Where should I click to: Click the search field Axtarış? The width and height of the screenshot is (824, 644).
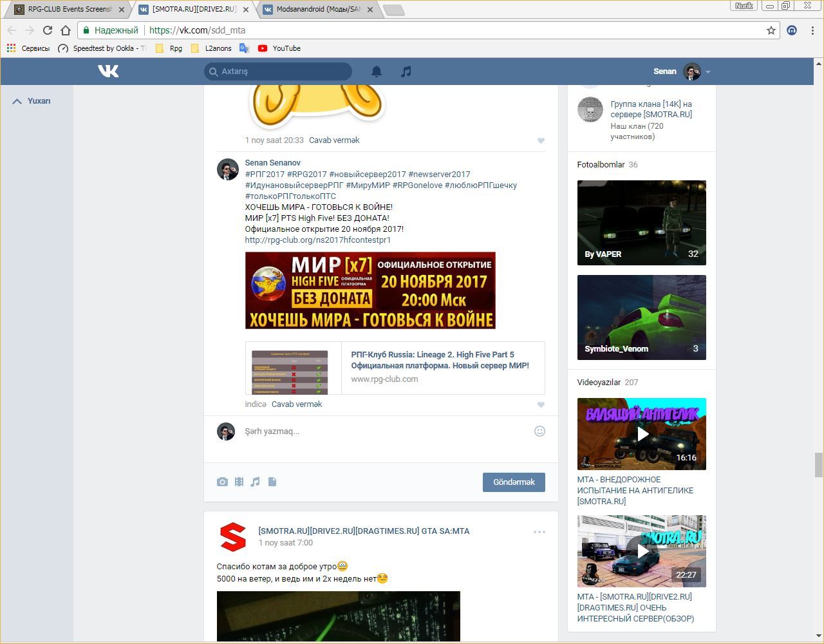[x=278, y=71]
